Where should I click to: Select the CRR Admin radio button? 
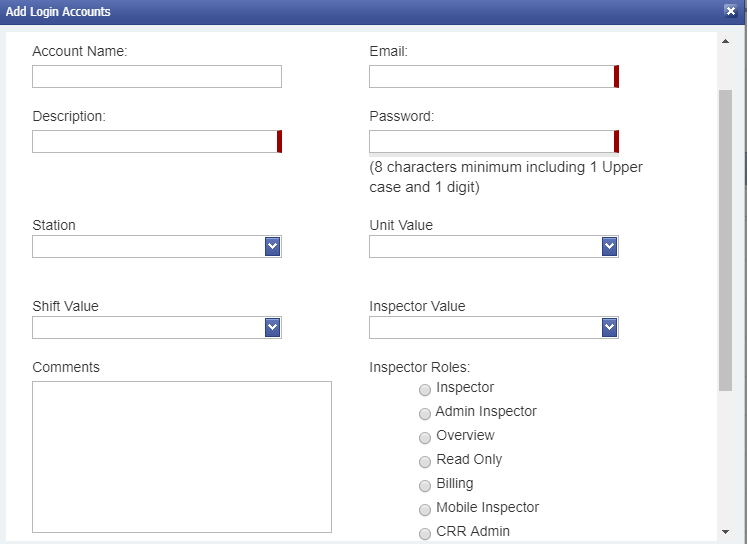pyautogui.click(x=425, y=534)
